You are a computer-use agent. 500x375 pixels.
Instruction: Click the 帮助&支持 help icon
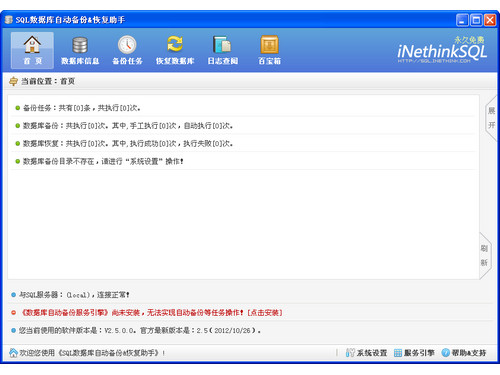click(445, 352)
